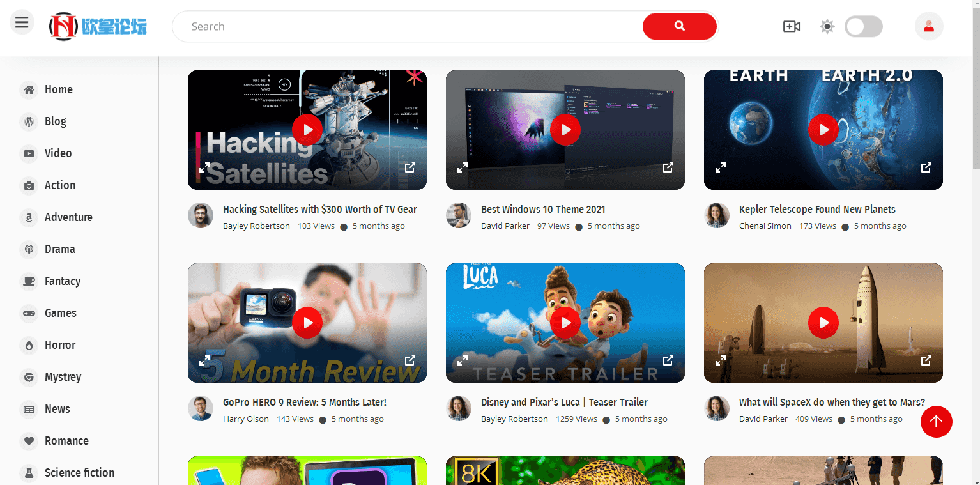This screenshot has height=485, width=980.
Task: Open the Science fiction category
Action: point(79,473)
